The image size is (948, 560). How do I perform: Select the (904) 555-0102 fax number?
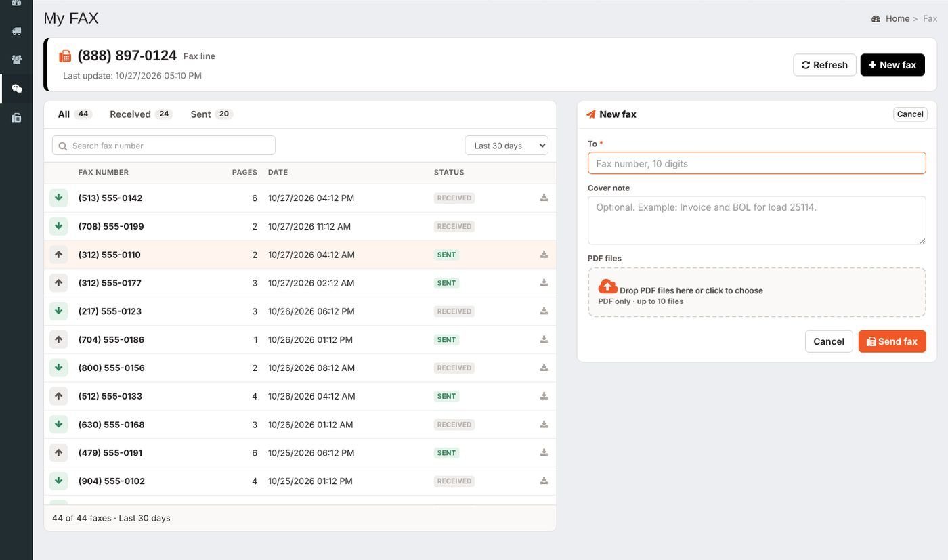[x=112, y=481]
